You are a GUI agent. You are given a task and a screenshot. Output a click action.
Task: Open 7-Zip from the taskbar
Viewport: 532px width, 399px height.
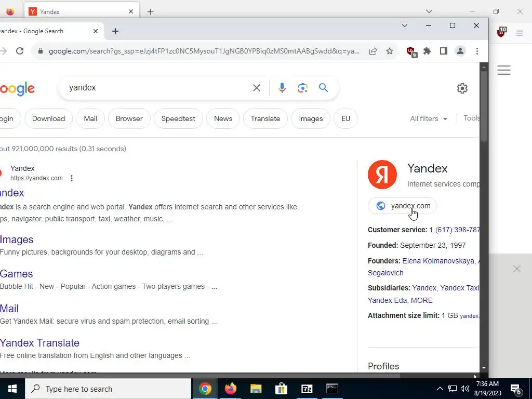click(307, 389)
